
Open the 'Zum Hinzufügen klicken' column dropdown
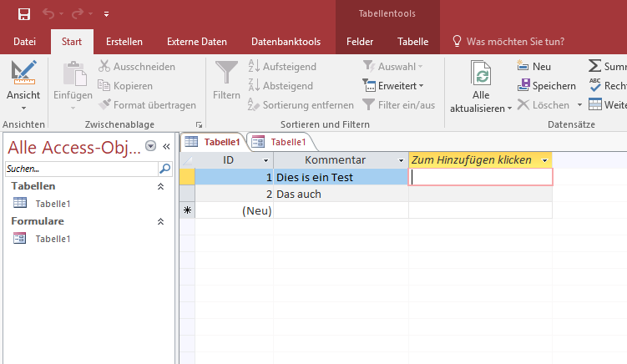pyautogui.click(x=544, y=160)
